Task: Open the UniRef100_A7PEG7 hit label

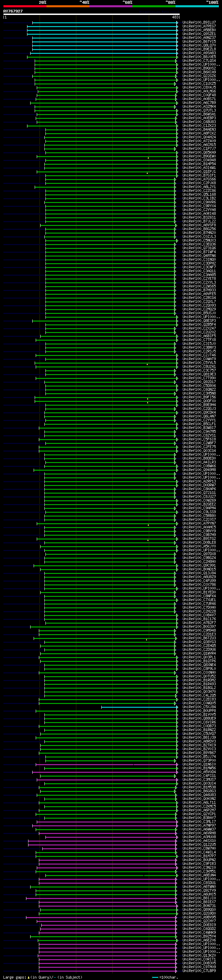Action: [x=199, y=26]
